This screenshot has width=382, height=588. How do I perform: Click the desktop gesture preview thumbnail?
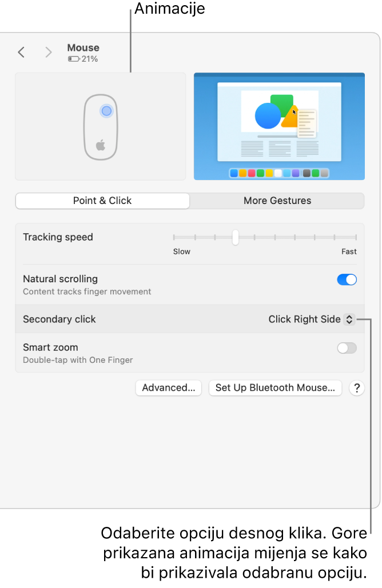click(x=279, y=126)
